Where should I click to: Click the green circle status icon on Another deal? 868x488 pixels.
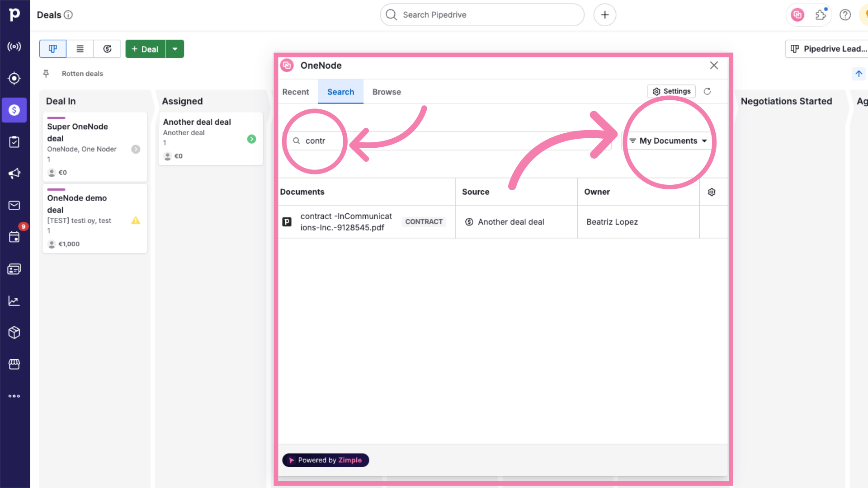(251, 138)
